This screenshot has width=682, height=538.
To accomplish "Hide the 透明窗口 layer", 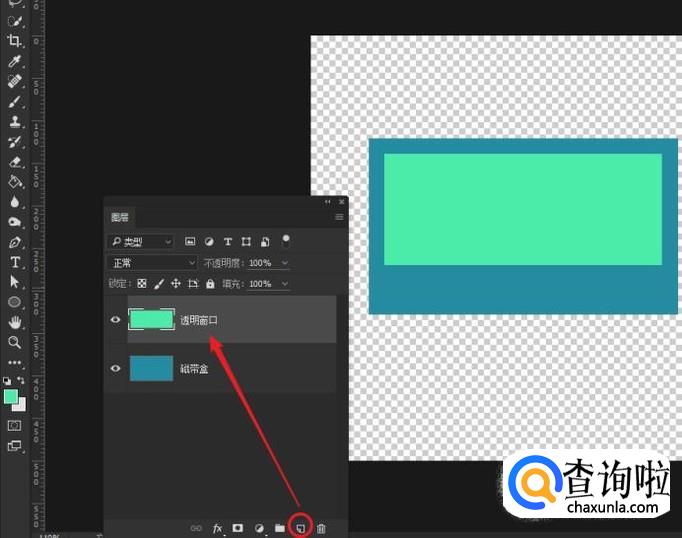I will [x=115, y=320].
